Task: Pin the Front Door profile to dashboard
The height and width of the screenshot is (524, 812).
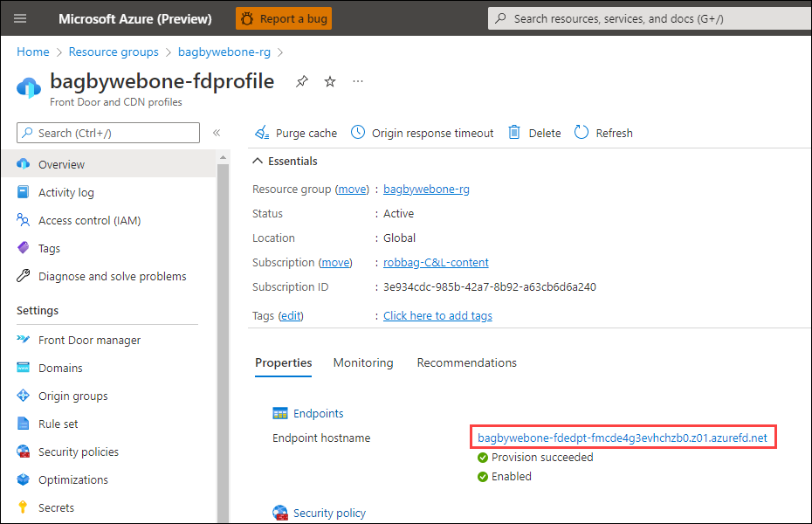Action: 302,81
